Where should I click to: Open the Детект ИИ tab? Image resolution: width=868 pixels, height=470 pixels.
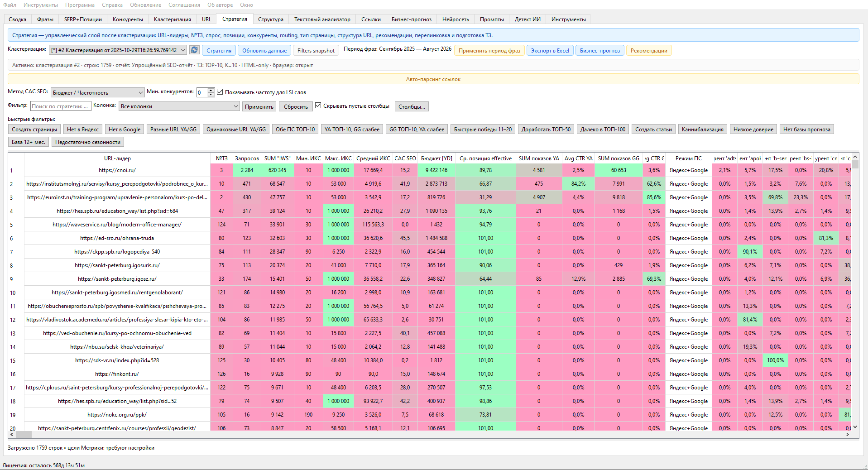pyautogui.click(x=528, y=19)
